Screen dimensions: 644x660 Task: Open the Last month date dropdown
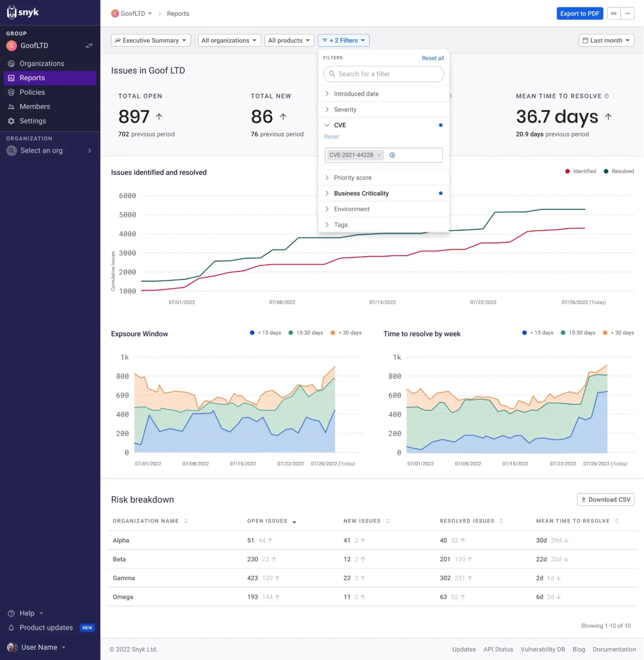click(606, 41)
